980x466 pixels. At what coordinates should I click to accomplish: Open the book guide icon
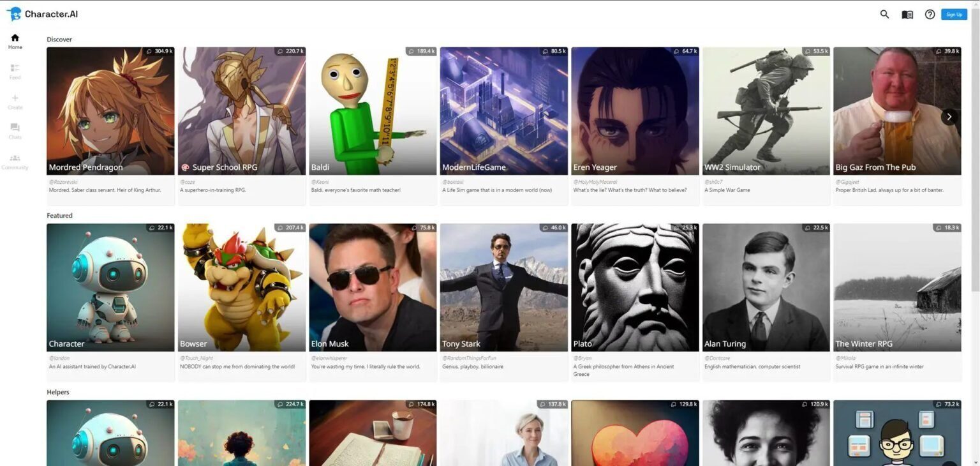[907, 15]
